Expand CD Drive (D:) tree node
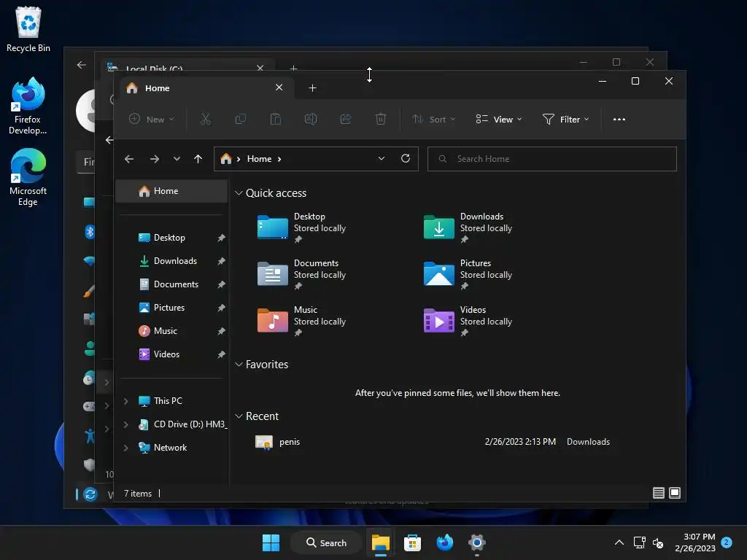This screenshot has width=747, height=560. [125, 425]
